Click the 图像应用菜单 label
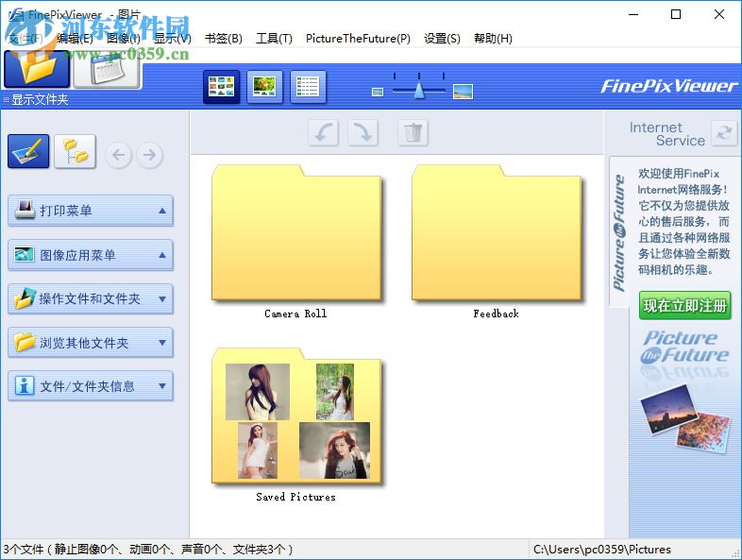 click(77, 255)
